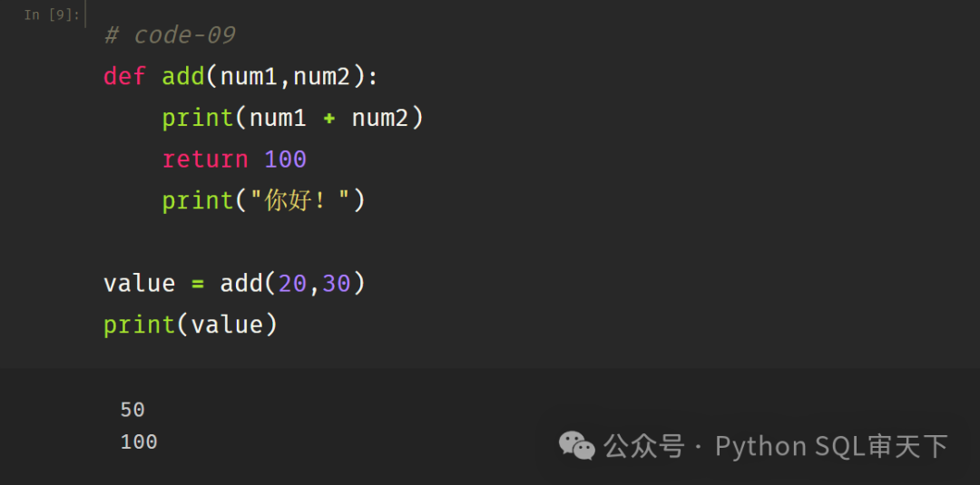Click the output line showing 100

[x=139, y=442]
